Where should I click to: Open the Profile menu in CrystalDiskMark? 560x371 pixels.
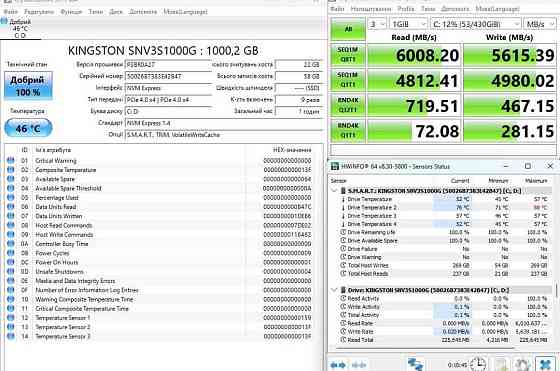coord(406,9)
